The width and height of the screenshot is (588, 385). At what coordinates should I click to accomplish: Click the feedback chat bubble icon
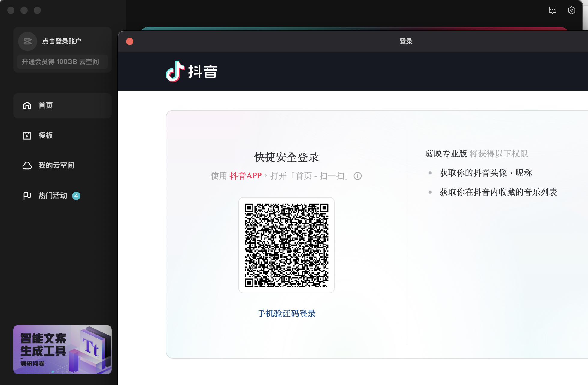[552, 10]
